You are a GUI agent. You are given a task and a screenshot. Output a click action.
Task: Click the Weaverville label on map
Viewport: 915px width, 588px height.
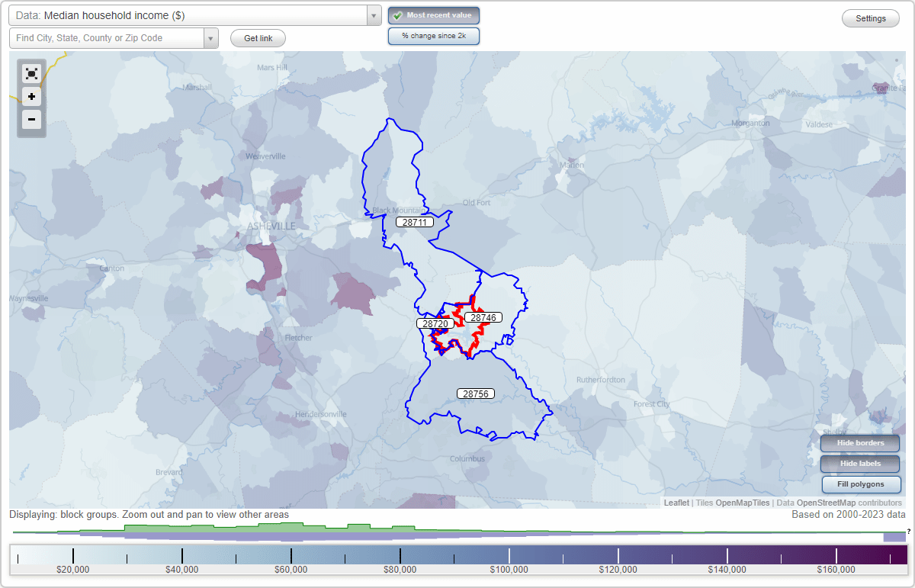point(265,156)
